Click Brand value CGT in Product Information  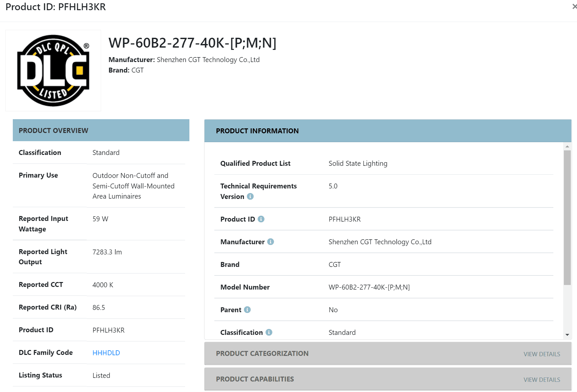pos(335,265)
